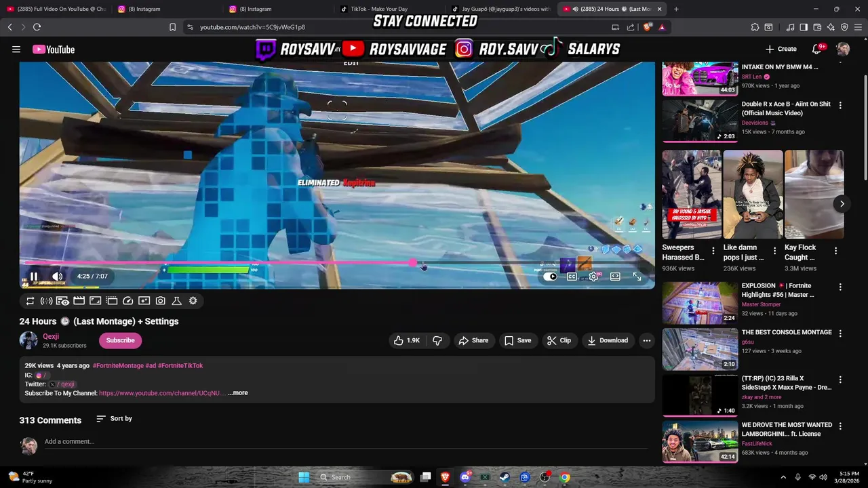Open Brave Rewards triangle icon
Screen dimensions: 868x488
tap(662, 27)
